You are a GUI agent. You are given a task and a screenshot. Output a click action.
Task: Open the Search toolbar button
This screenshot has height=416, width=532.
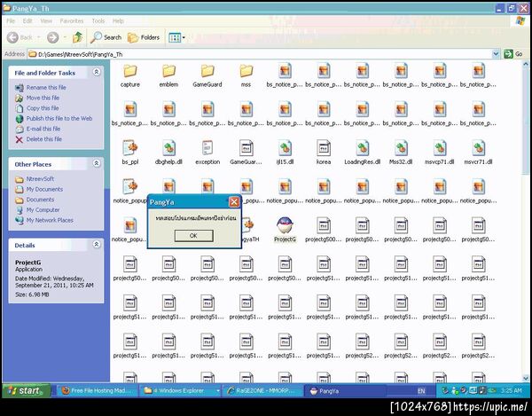106,37
